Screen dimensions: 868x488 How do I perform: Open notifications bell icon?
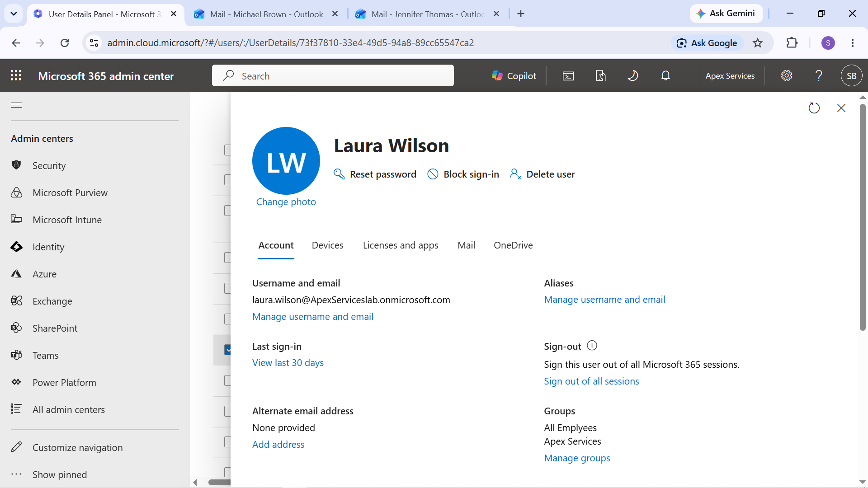click(x=665, y=76)
